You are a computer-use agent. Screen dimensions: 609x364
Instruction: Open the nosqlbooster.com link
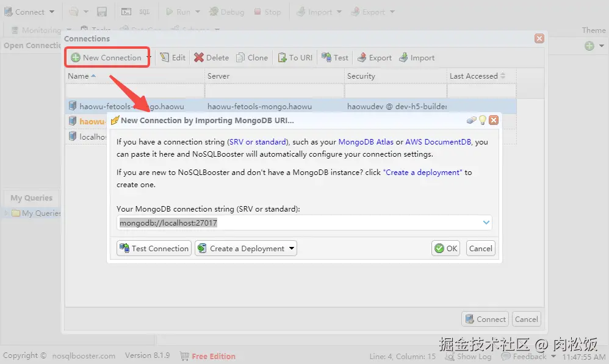coord(84,356)
